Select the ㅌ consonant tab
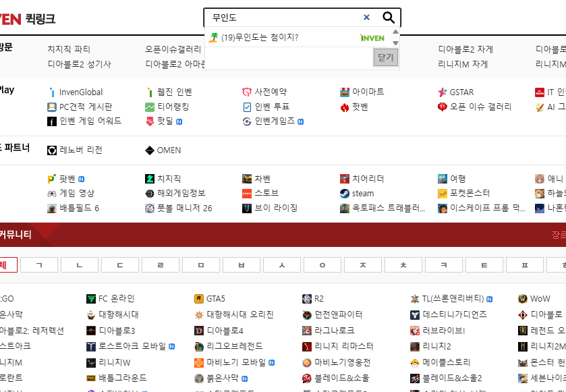 (484, 264)
